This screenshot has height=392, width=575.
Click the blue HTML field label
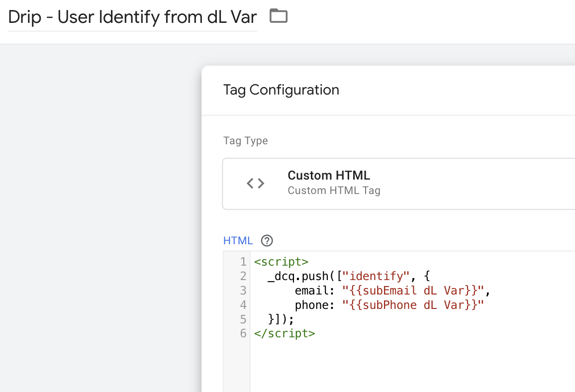(x=238, y=241)
